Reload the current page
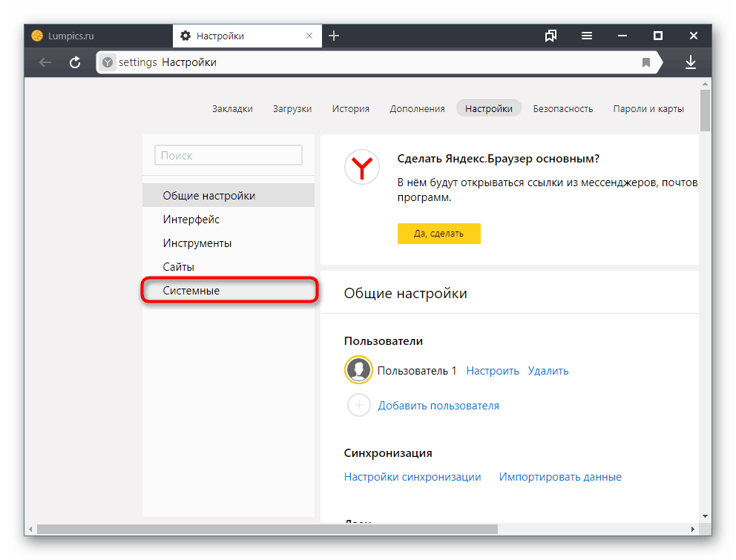 point(74,62)
